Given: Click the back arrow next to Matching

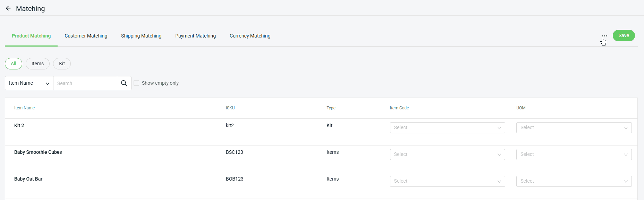Looking at the screenshot, I should pyautogui.click(x=8, y=8).
